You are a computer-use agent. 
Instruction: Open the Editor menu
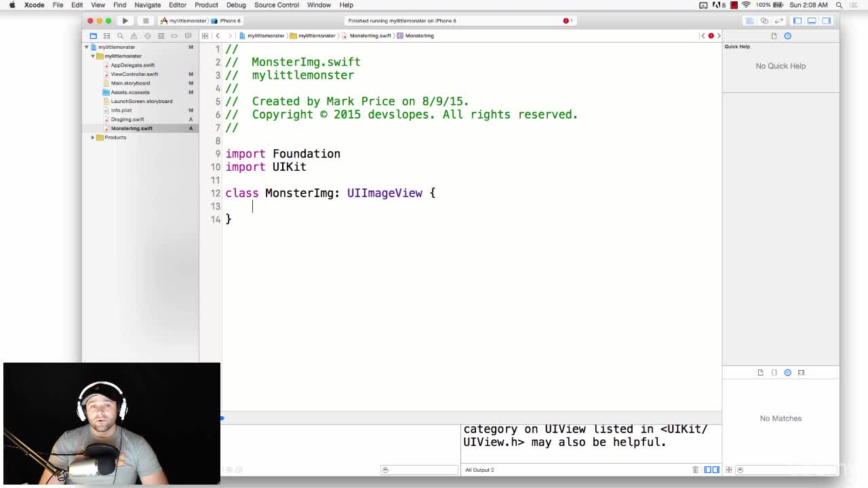tap(178, 5)
